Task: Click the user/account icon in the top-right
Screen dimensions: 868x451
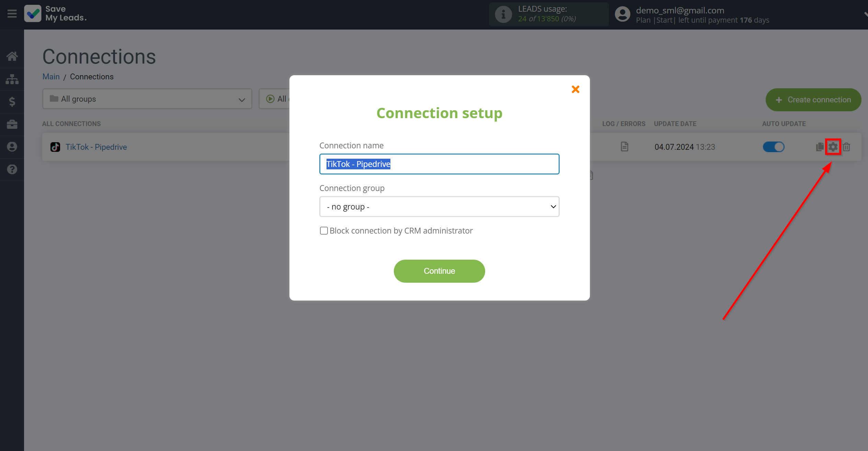Action: [x=622, y=14]
